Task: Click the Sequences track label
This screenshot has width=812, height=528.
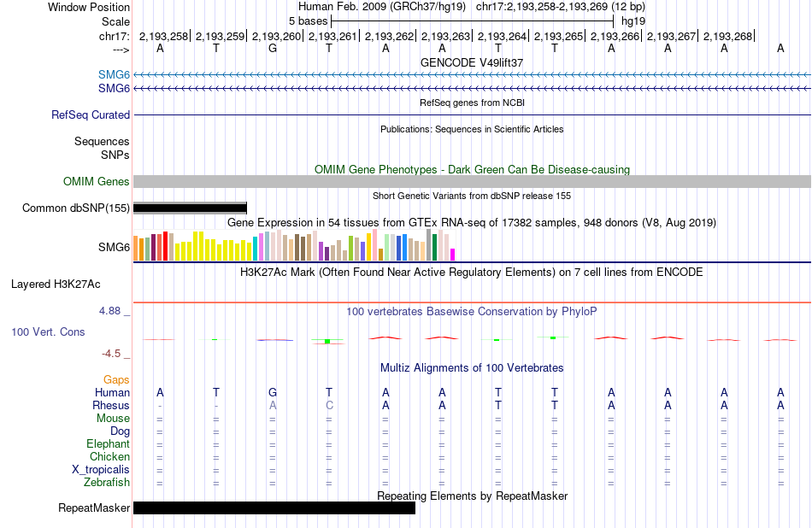Action: [x=102, y=141]
